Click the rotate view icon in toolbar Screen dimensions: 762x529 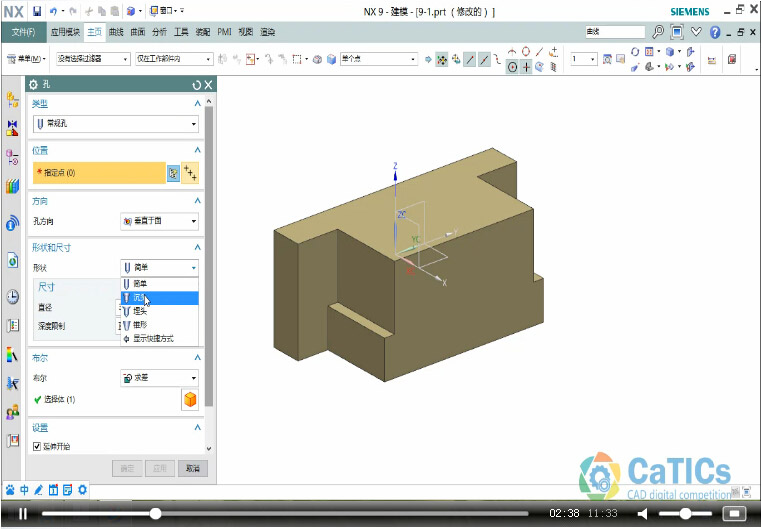(x=635, y=51)
